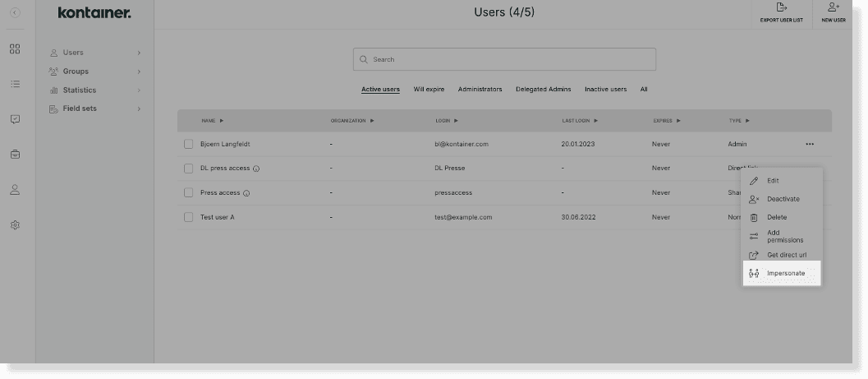Sort by Name column arrow
868x379 pixels.
pos(222,121)
